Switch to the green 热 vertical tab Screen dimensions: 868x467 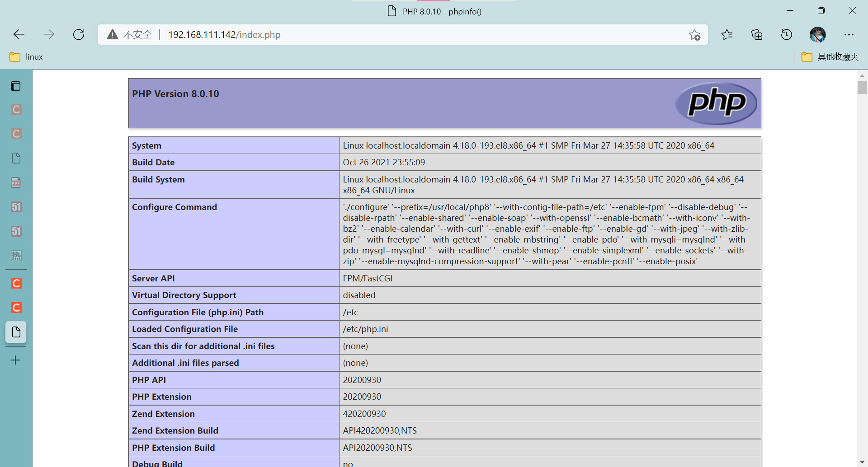point(16,256)
